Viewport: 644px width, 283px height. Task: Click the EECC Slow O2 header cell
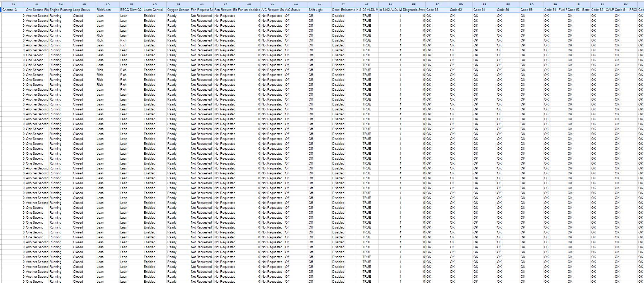coord(131,10)
